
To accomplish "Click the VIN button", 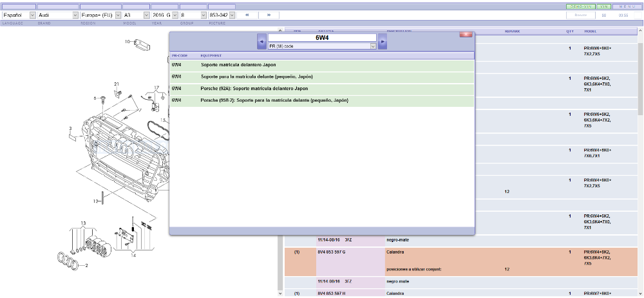I will pos(603,6).
